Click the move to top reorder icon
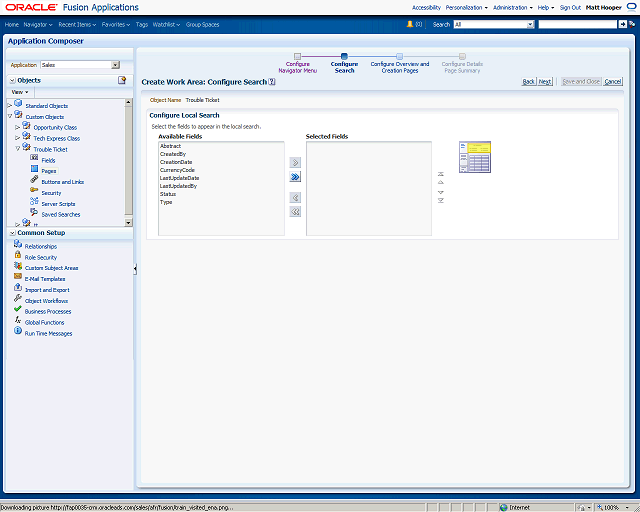 coord(440,174)
